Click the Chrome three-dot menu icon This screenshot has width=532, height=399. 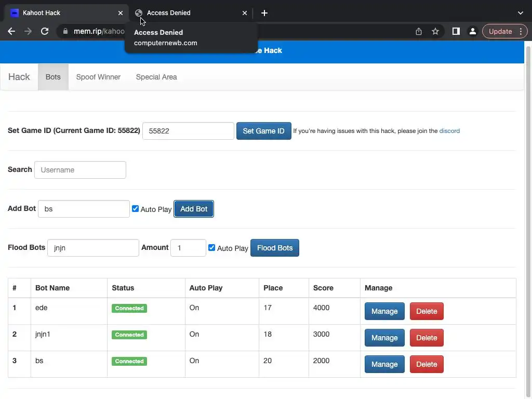521,31
